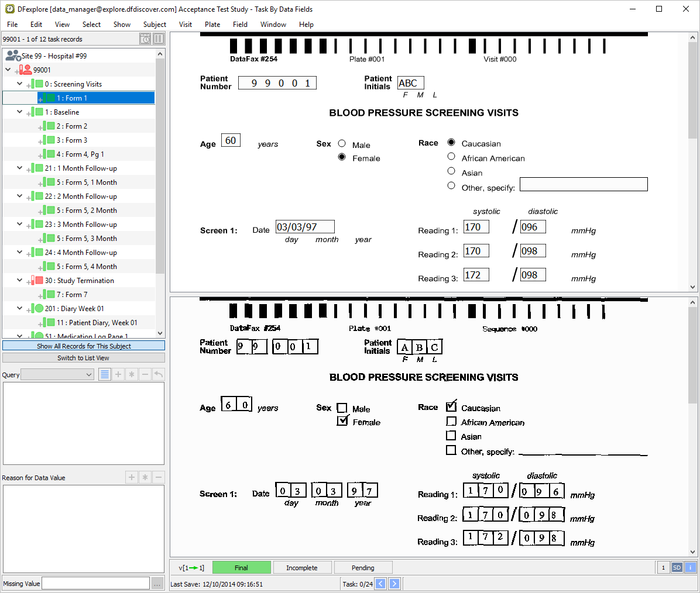The width and height of the screenshot is (700, 593).
Task: Select the Asian race radio button
Action: (451, 171)
